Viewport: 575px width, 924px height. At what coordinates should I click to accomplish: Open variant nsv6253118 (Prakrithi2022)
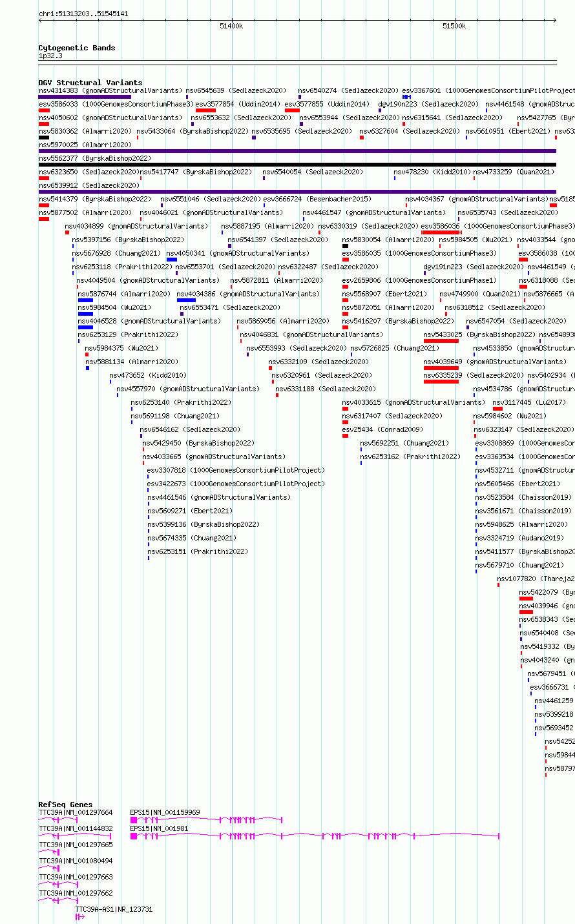coord(122,267)
